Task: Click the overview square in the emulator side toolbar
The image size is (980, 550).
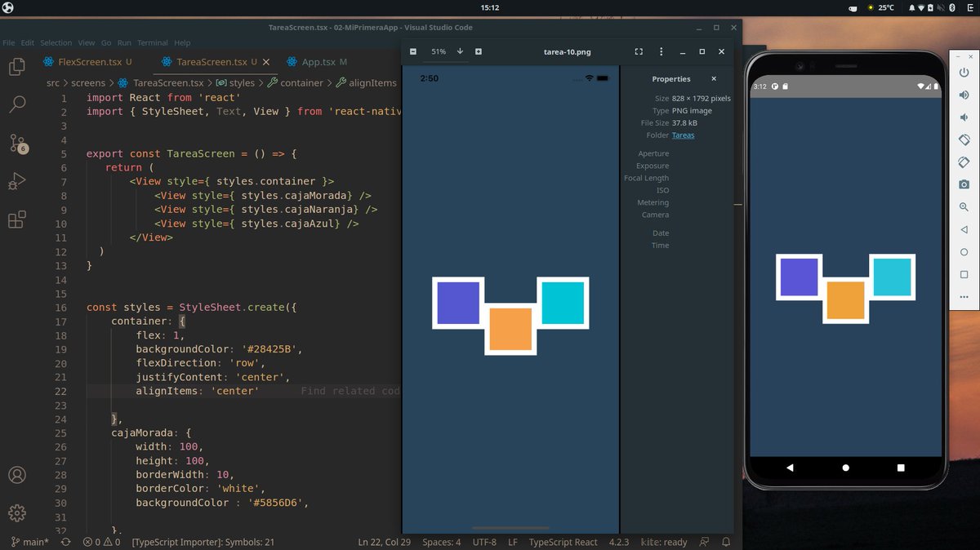Action: tap(964, 275)
